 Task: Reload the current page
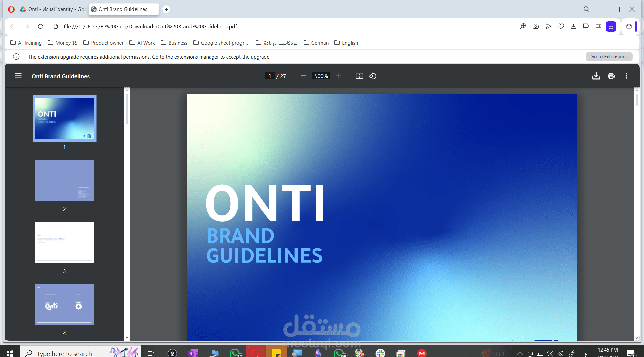tap(40, 26)
